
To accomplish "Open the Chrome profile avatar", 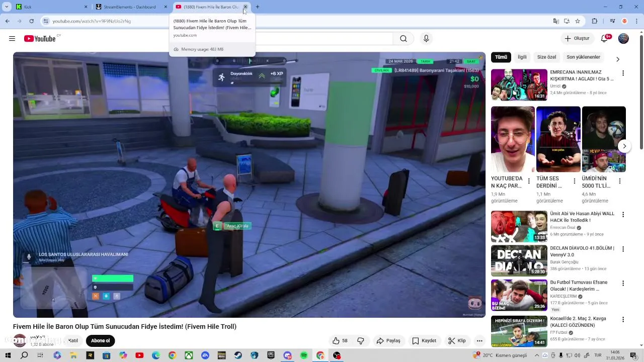I will pyautogui.click(x=624, y=21).
